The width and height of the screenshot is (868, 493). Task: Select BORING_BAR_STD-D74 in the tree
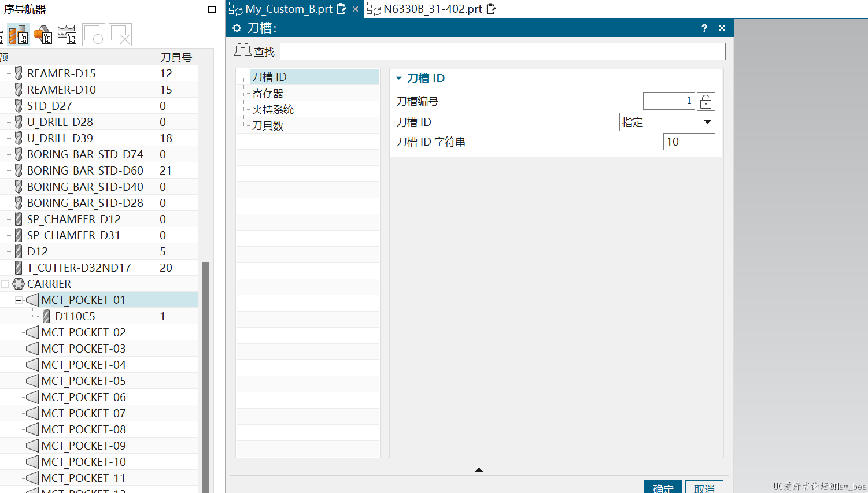click(85, 154)
